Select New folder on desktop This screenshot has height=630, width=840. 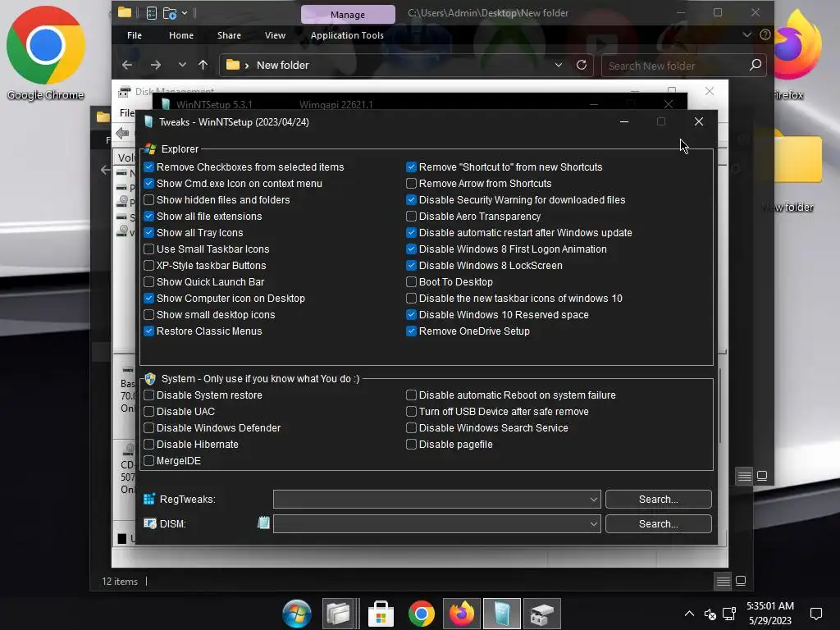point(794,172)
